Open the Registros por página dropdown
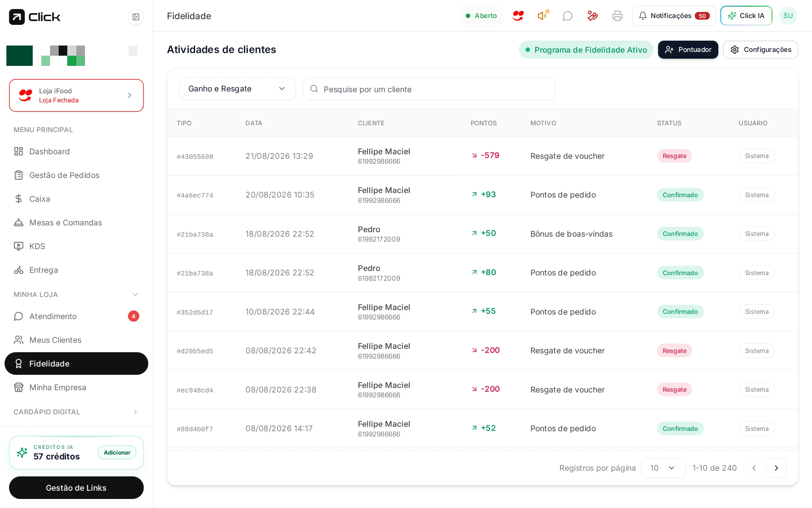This screenshot has height=508, width=812. pyautogui.click(x=663, y=468)
